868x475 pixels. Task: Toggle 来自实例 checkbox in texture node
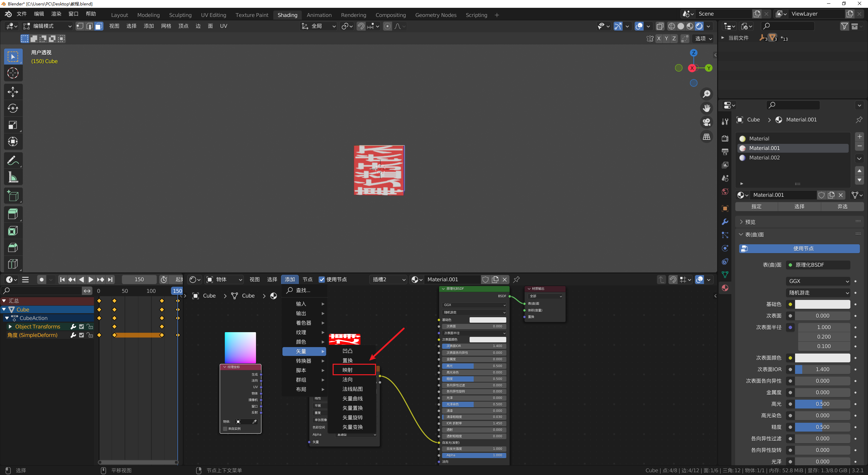225,429
